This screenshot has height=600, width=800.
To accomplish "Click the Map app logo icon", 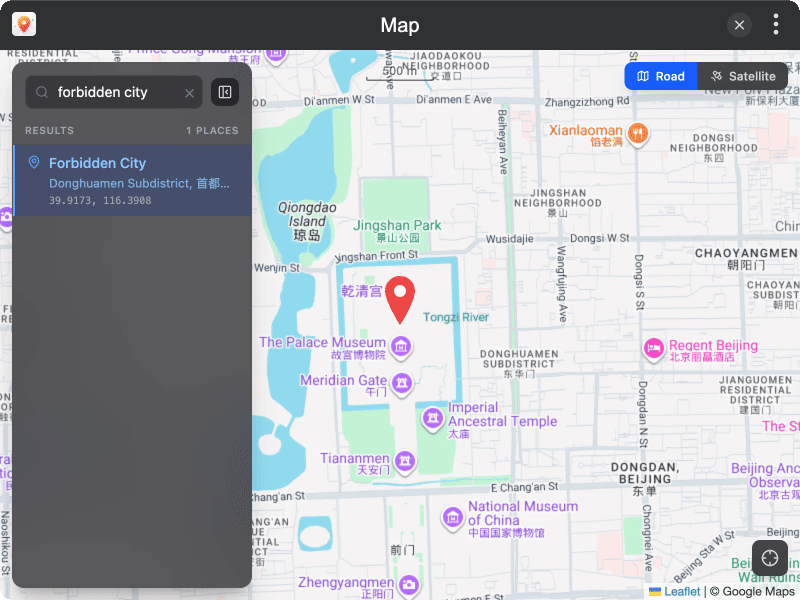I will [24, 24].
